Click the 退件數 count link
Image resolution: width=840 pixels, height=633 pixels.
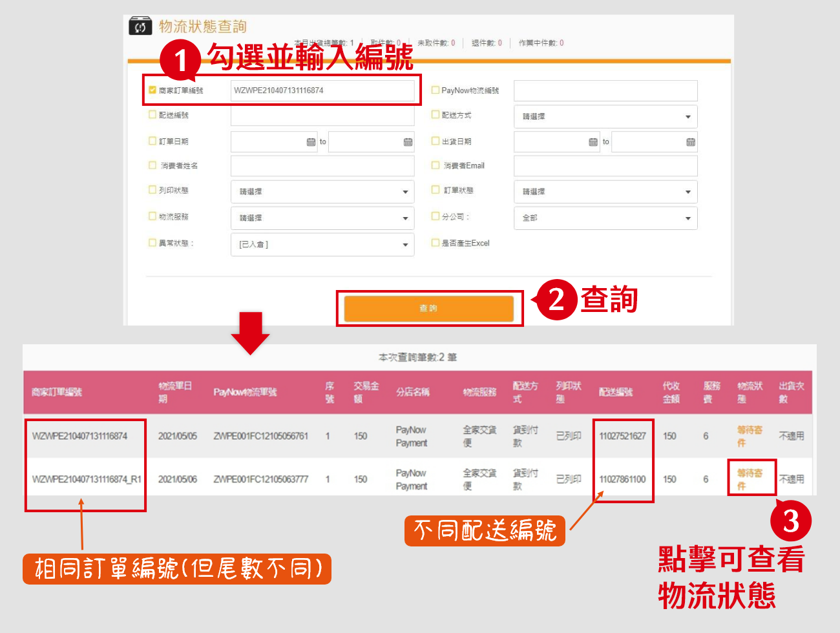tap(499, 43)
